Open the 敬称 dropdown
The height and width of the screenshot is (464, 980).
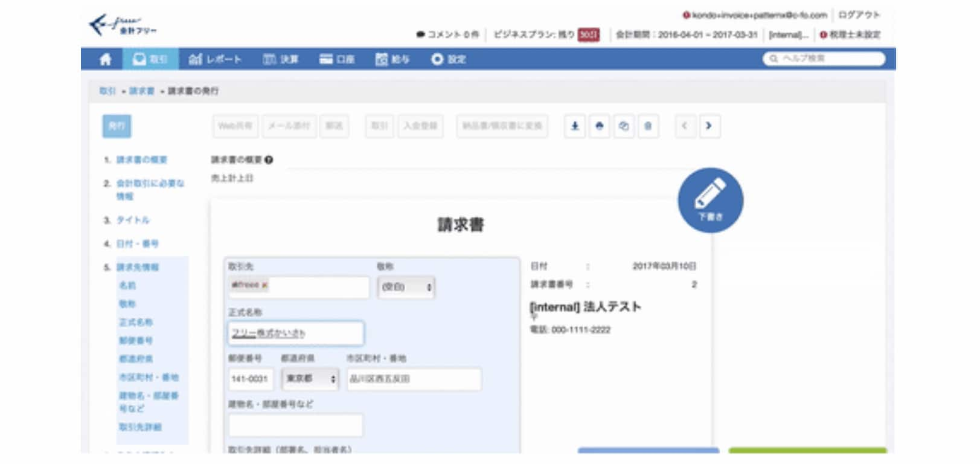tap(406, 287)
